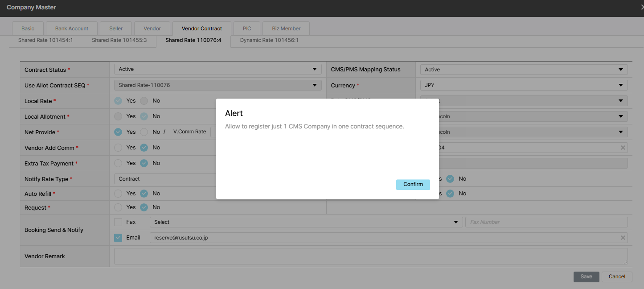Viewport: 644px width, 289px height.
Task: Select Yes for Extra Tax Payment
Action: click(118, 163)
